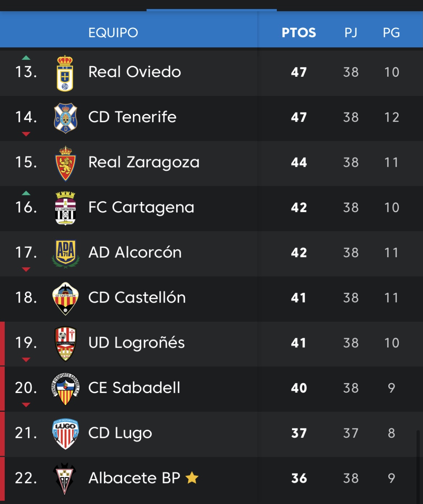Image resolution: width=423 pixels, height=504 pixels.
Task: Open the Real Oviedo team name
Action: tap(135, 72)
